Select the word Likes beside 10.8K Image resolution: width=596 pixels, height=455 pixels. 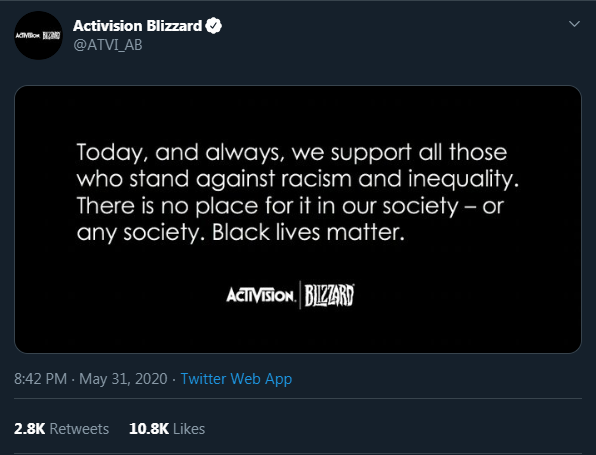pyautogui.click(x=189, y=429)
